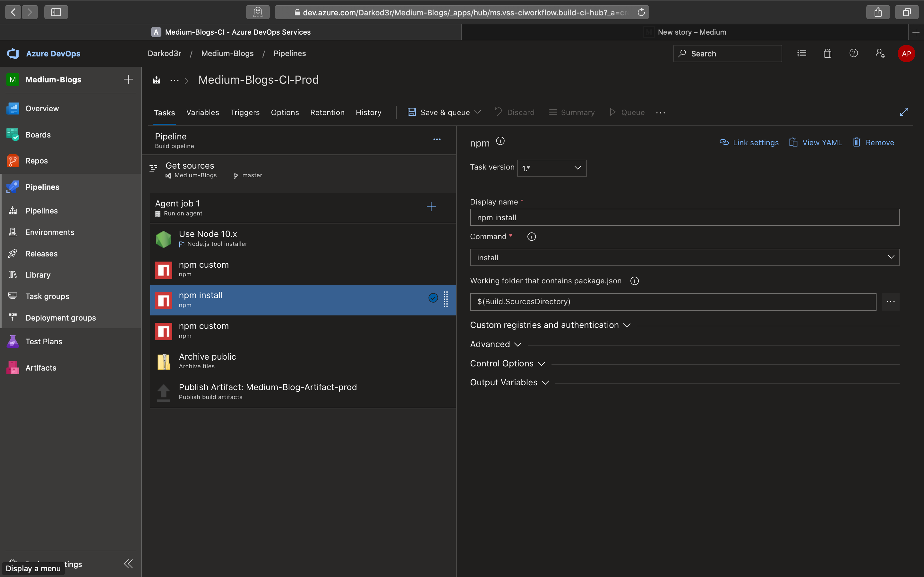Screen dimensions: 924x577
Task: Click the Display name input field
Action: click(x=684, y=218)
